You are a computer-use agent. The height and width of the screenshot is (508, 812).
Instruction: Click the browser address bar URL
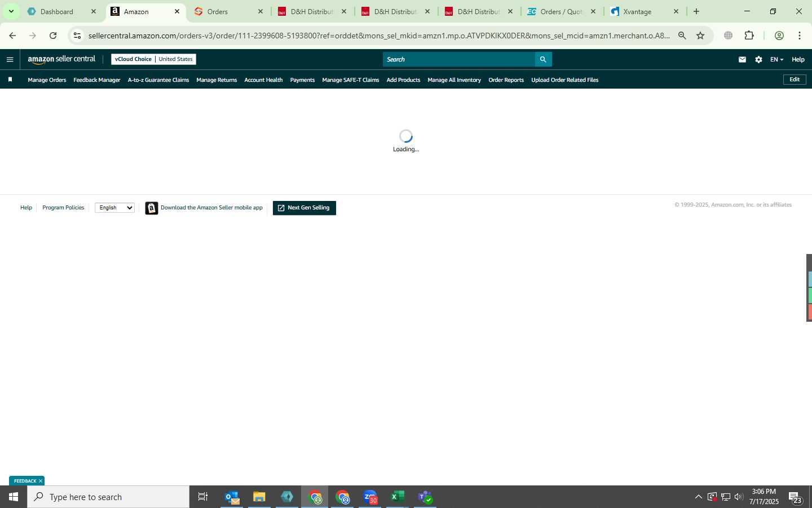click(379, 36)
